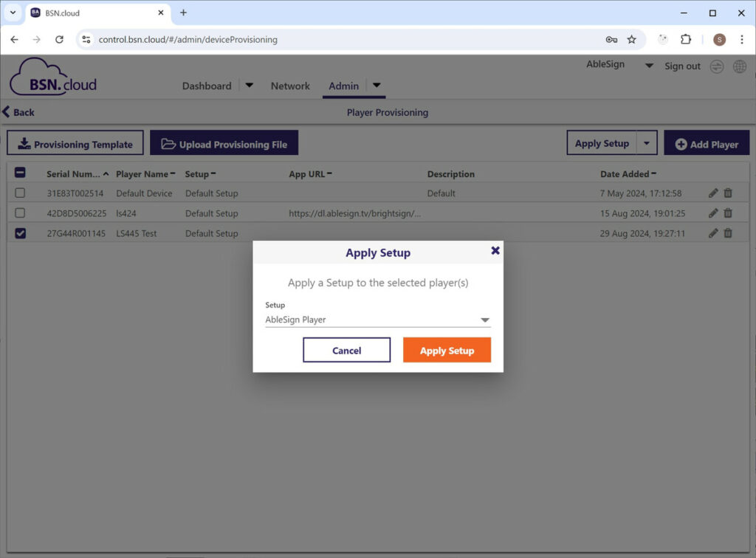Open the Provisioning Template download

click(x=75, y=142)
